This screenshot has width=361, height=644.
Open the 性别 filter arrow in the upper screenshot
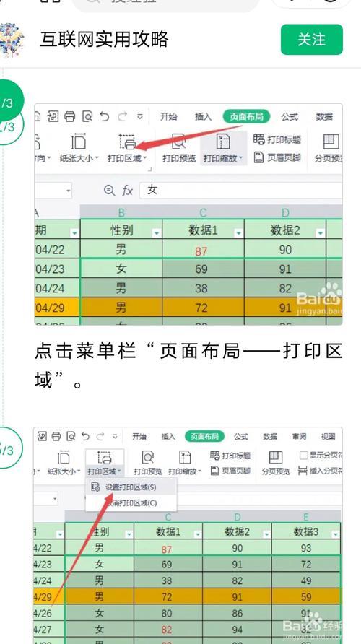pos(156,233)
